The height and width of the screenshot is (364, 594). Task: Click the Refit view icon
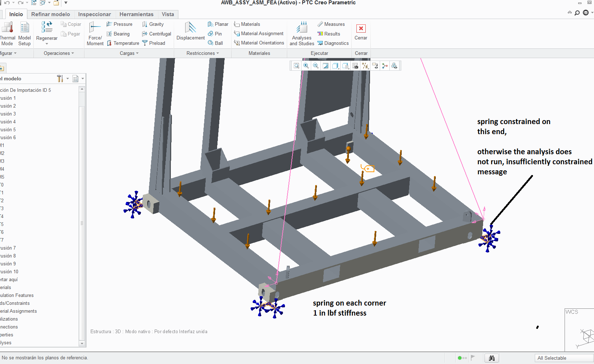(x=296, y=66)
